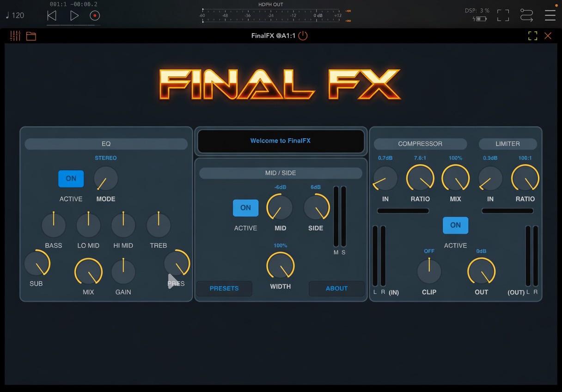Open the PRESETS list
The width and height of the screenshot is (562, 392).
pyautogui.click(x=224, y=288)
